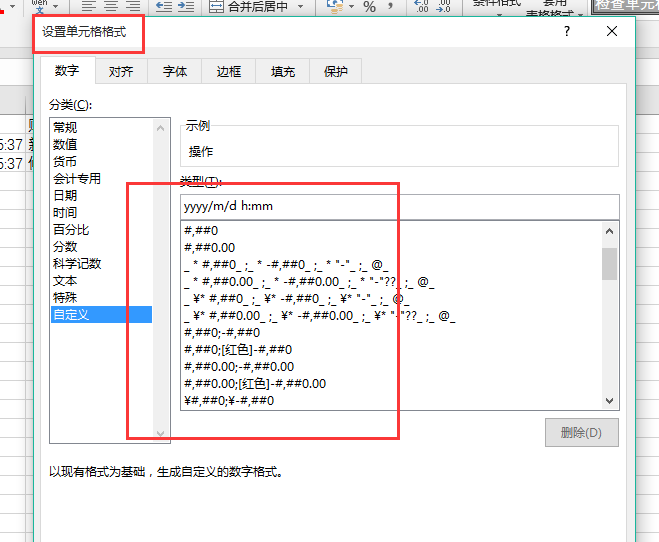Switch to the 字体 tab

(175, 71)
